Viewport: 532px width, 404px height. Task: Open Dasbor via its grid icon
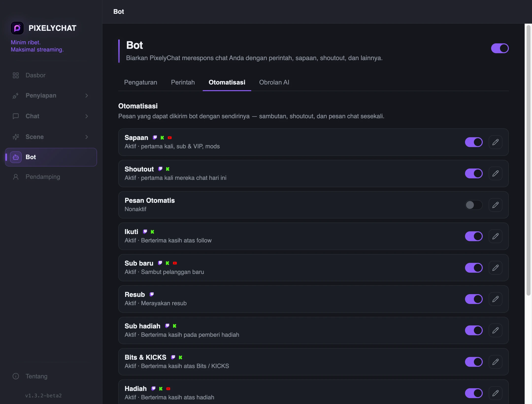point(16,75)
